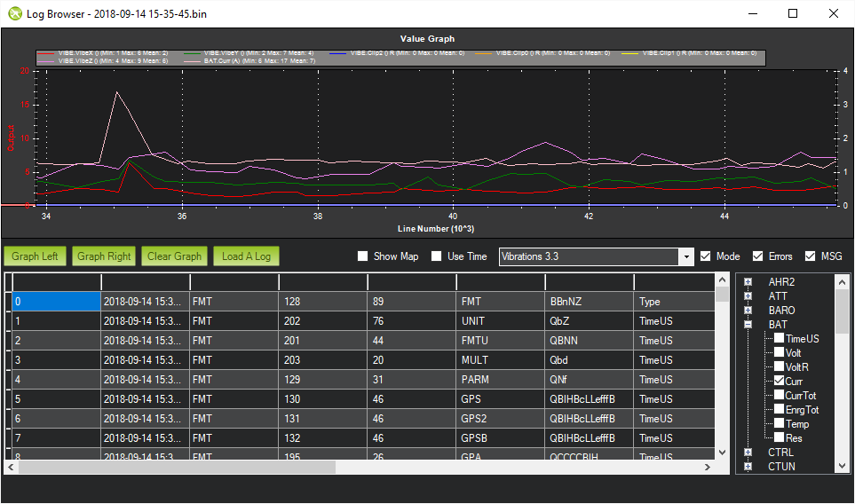Click the PARM cell in row 4

pos(501,379)
